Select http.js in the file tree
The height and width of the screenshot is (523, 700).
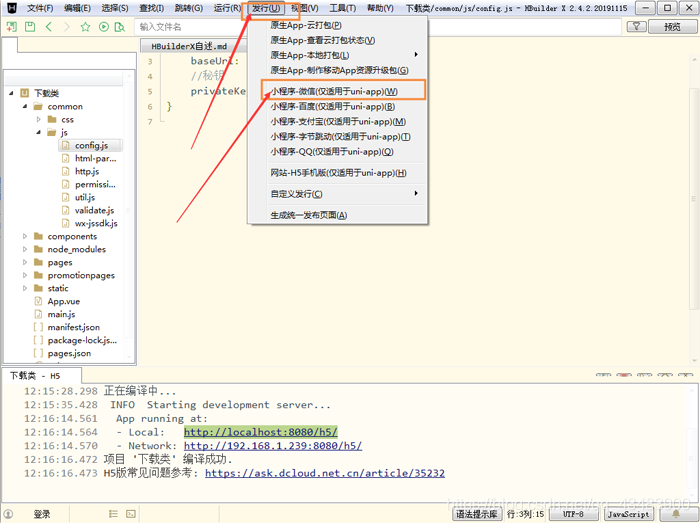pyautogui.click(x=87, y=171)
